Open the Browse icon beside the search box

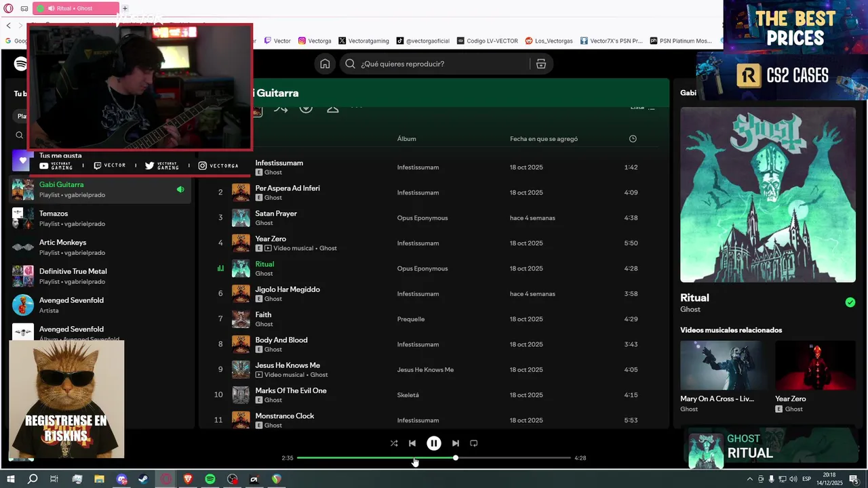[540, 64]
